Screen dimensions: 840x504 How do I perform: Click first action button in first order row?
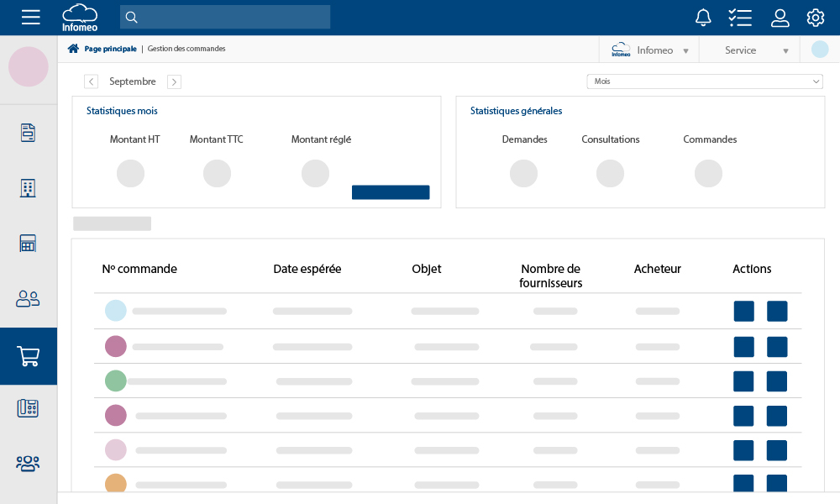click(x=743, y=312)
